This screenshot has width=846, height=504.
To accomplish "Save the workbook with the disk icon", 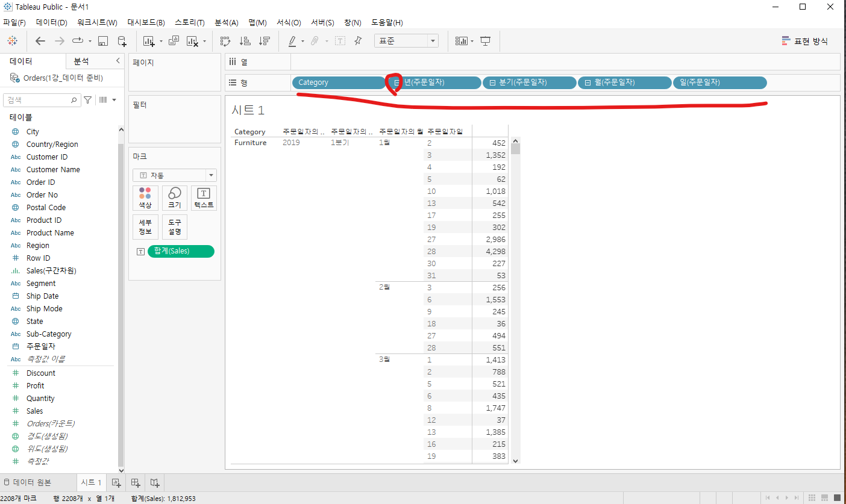I will [103, 41].
